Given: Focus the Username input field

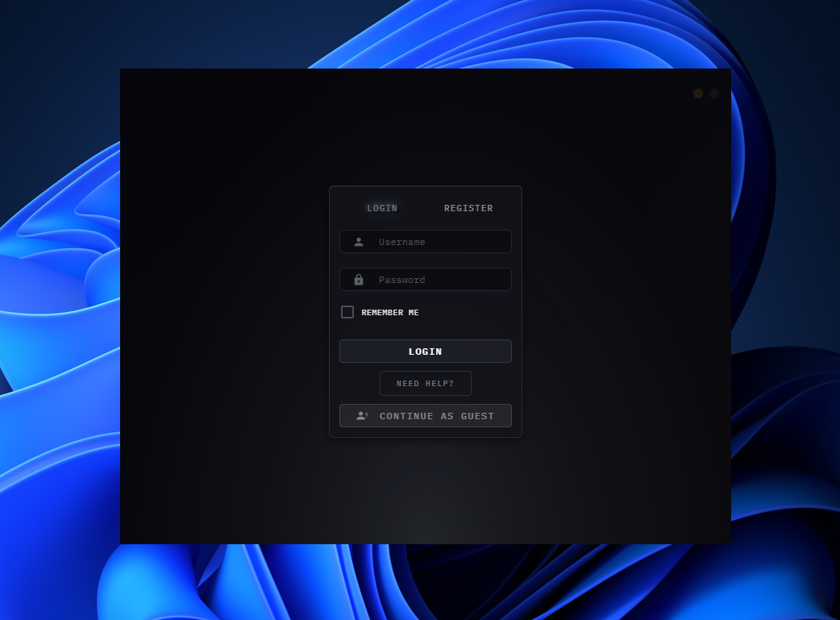Looking at the screenshot, I should [426, 242].
